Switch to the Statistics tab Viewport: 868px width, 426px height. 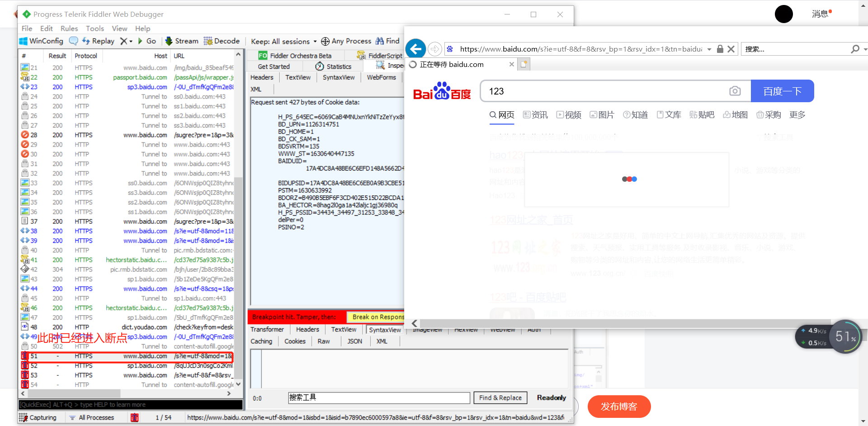(334, 66)
